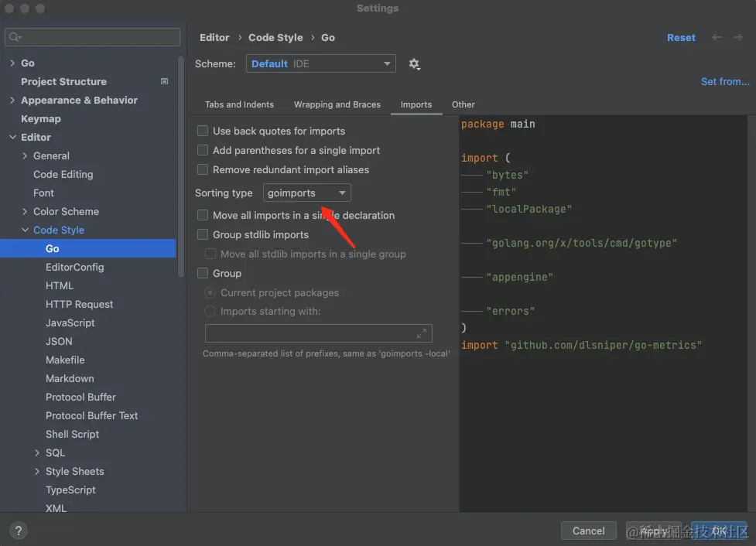Viewport: 756px width, 546px height.
Task: Toggle Add parentheses for a single import
Action: 203,151
